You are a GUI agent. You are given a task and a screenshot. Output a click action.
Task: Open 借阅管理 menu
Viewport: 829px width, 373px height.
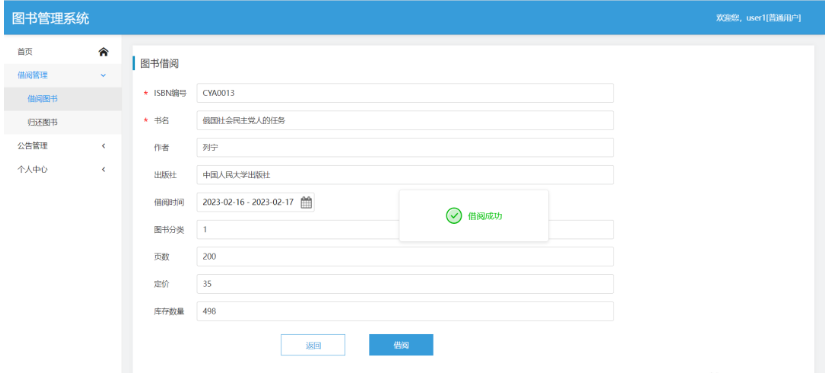pyautogui.click(x=63, y=75)
